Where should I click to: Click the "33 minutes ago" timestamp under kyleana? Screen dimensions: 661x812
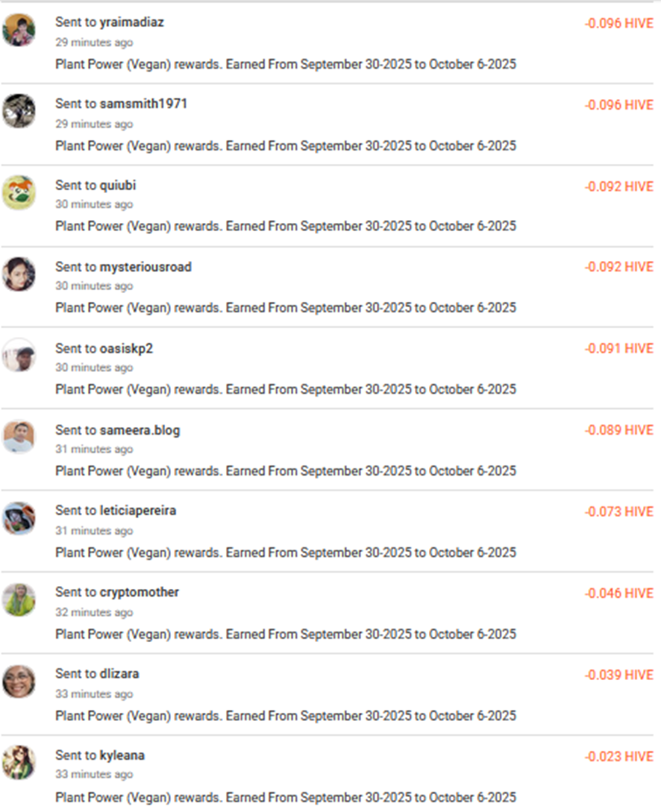94,775
